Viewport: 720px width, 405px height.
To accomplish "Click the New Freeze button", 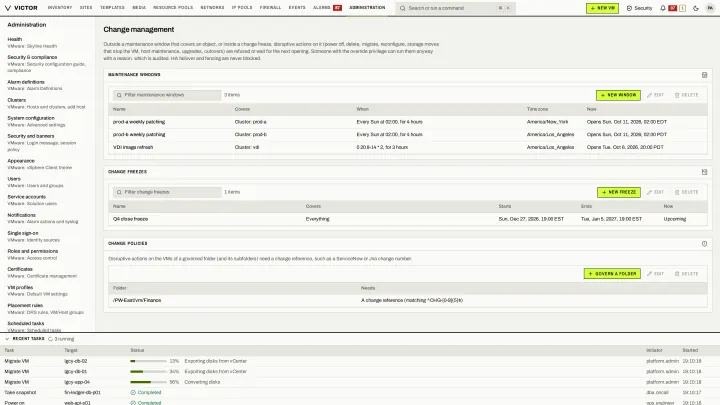I will click(x=619, y=192).
